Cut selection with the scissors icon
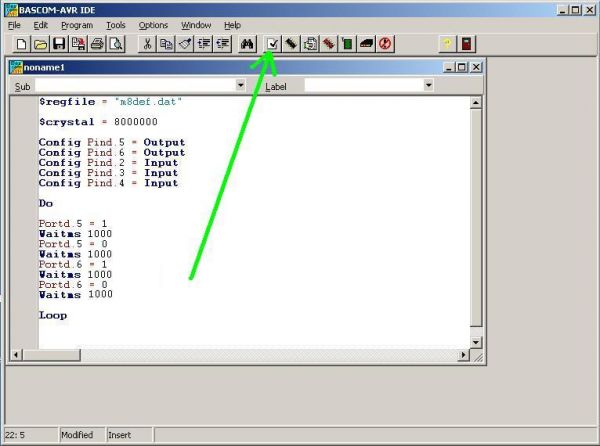This screenshot has width=600, height=446. click(148, 44)
